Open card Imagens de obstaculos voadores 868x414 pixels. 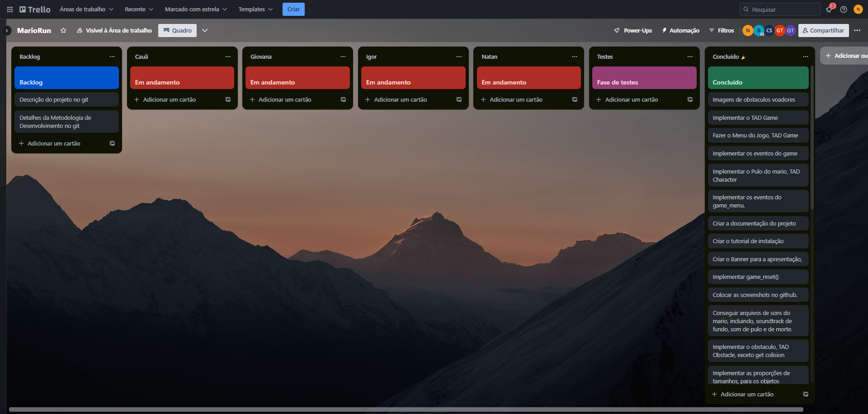758,99
